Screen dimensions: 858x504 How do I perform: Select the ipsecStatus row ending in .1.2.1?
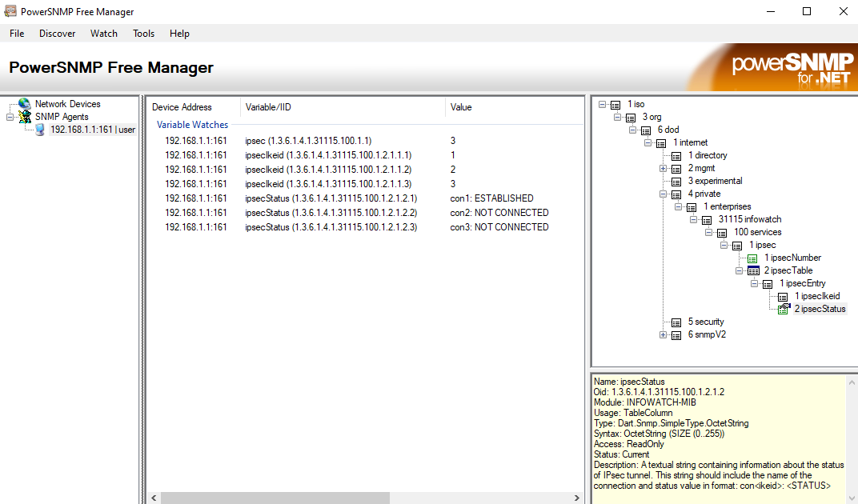364,198
